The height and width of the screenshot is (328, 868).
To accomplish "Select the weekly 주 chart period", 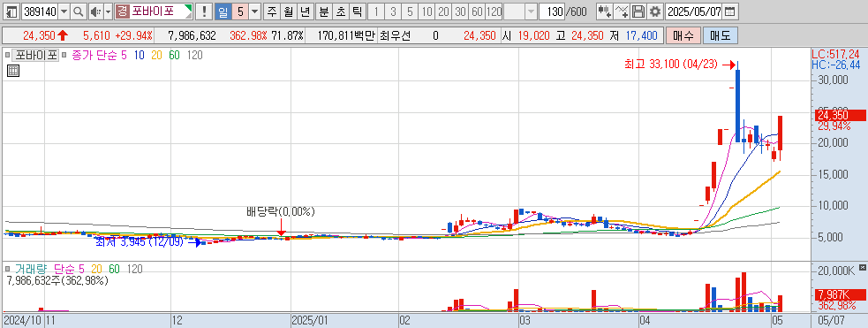I will click(x=271, y=11).
